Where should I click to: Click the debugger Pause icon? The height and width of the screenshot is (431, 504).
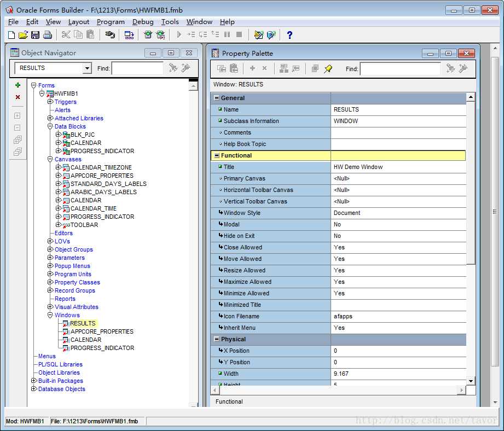click(x=227, y=34)
